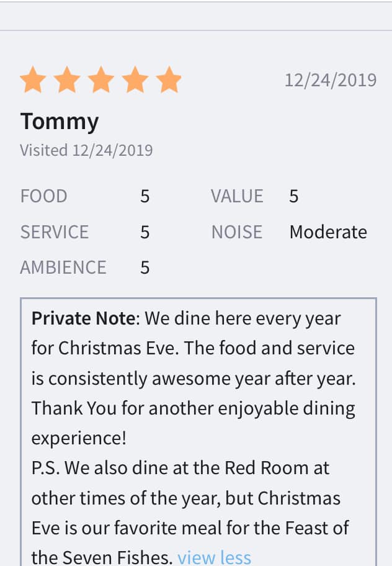The width and height of the screenshot is (392, 566).
Task: Click the third (middle) rating star
Action: [100, 81]
